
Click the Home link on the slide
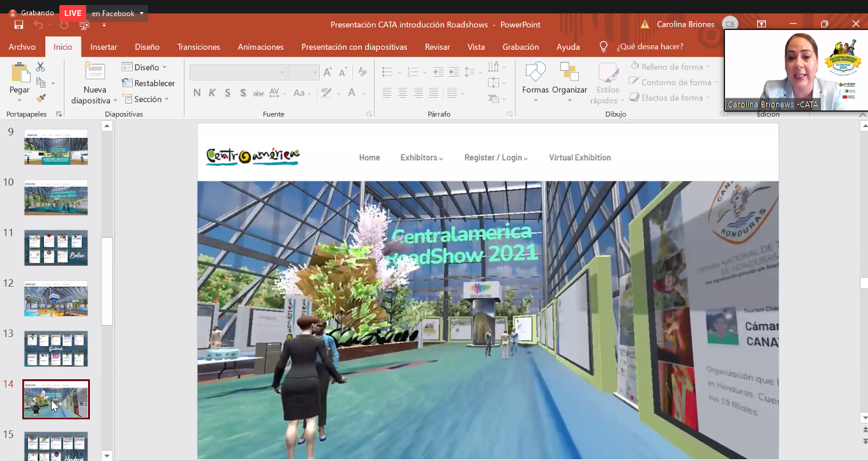[370, 158]
